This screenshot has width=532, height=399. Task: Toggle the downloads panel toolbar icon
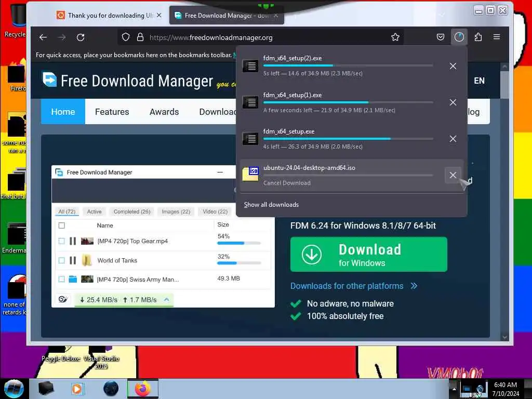pos(459,37)
